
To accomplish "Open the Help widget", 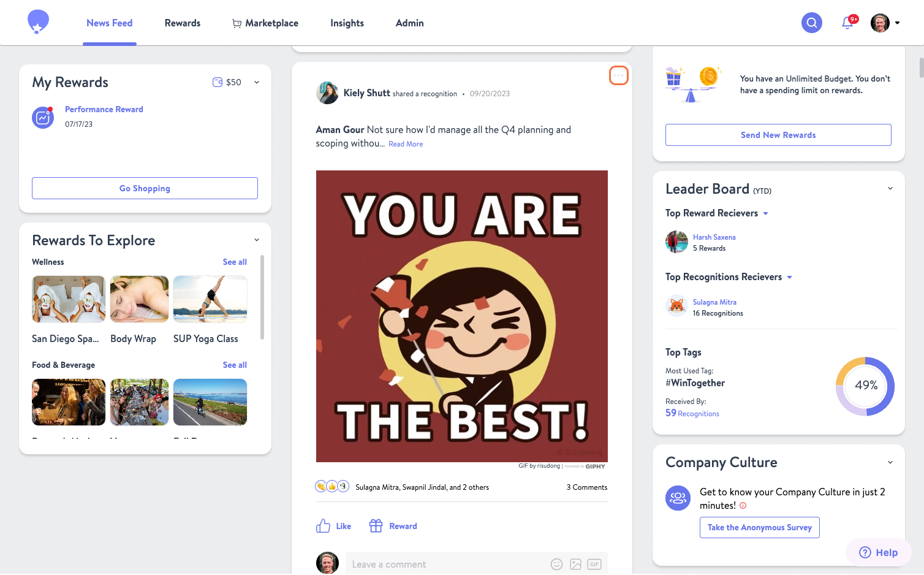I will (879, 552).
